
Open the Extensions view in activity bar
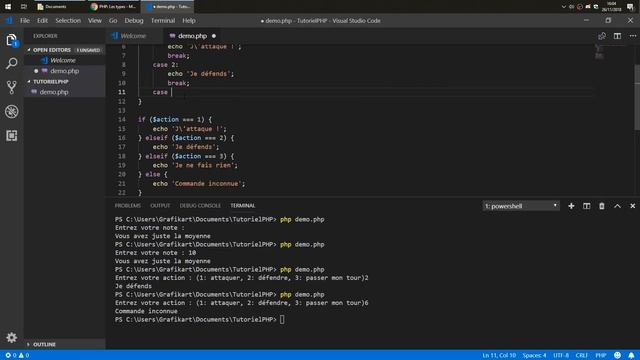[11, 136]
